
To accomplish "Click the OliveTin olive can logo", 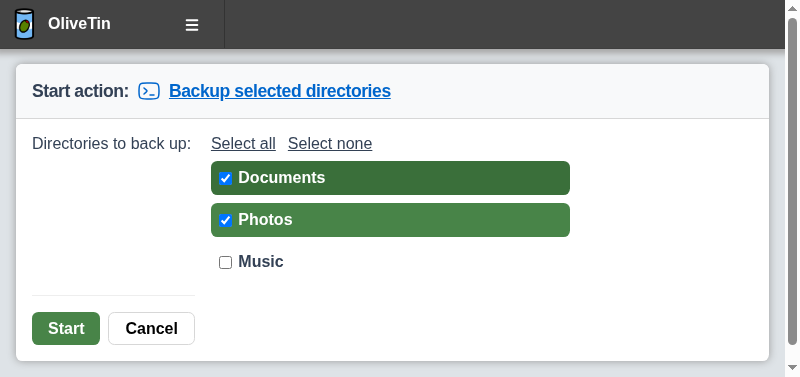I will point(24,24).
